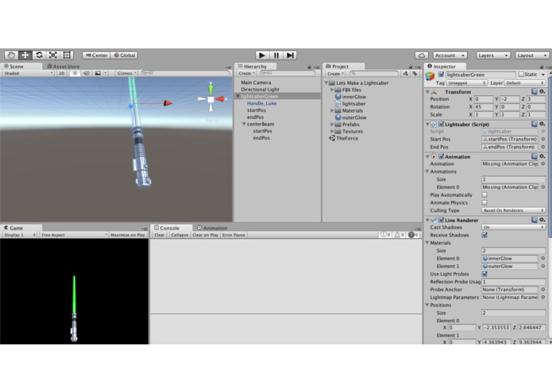Select the Move tool
The height and width of the screenshot is (392, 552).
coord(25,56)
